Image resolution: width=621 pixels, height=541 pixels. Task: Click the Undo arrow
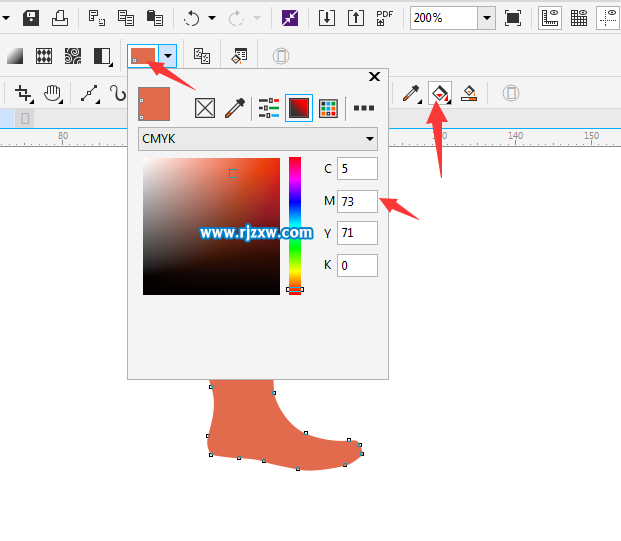pos(192,18)
